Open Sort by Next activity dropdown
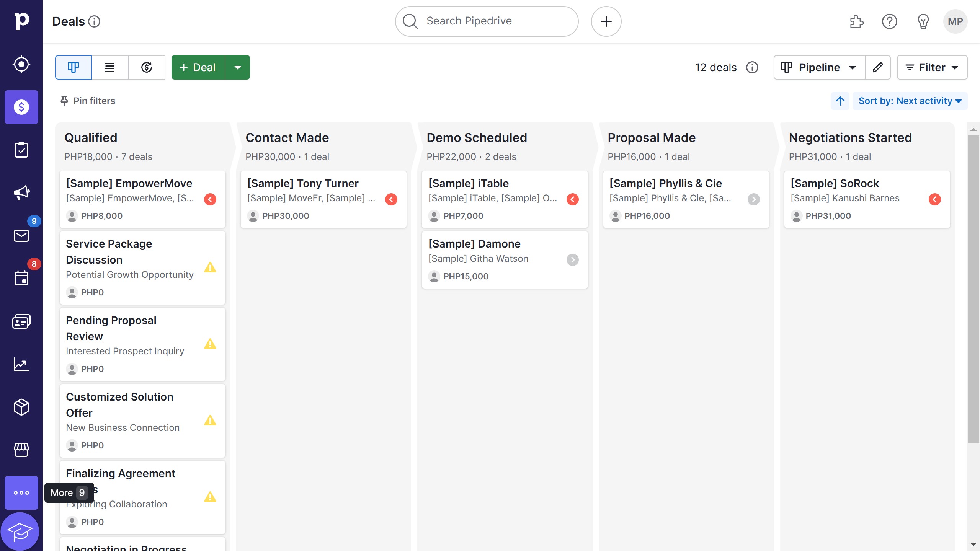This screenshot has height=551, width=980. (x=910, y=101)
